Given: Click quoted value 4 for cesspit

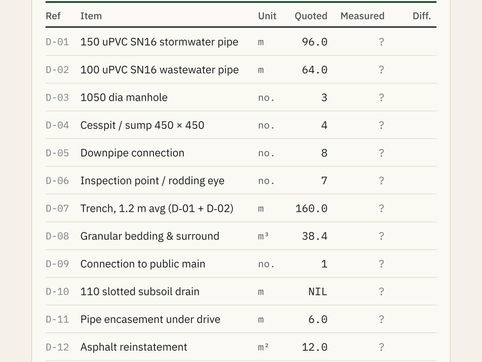Looking at the screenshot, I should 324,125.
